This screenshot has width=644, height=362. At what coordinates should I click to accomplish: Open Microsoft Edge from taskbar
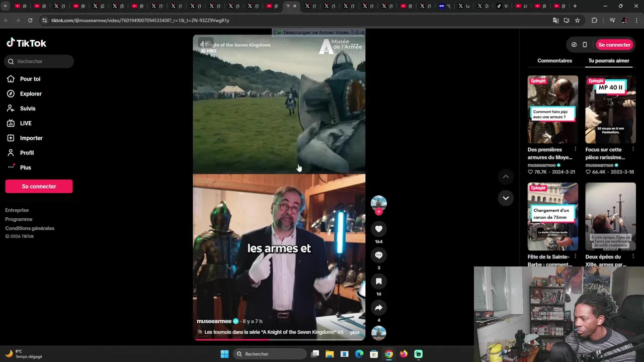[x=359, y=354]
